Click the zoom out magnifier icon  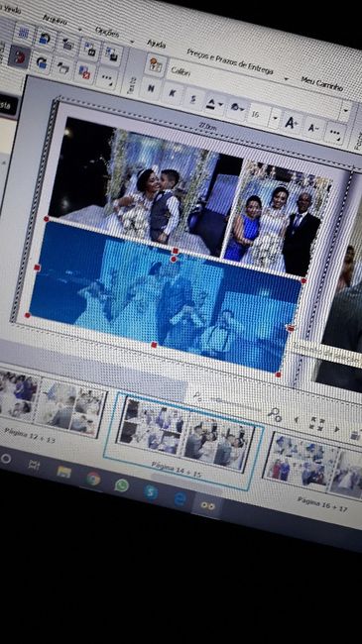[197, 395]
